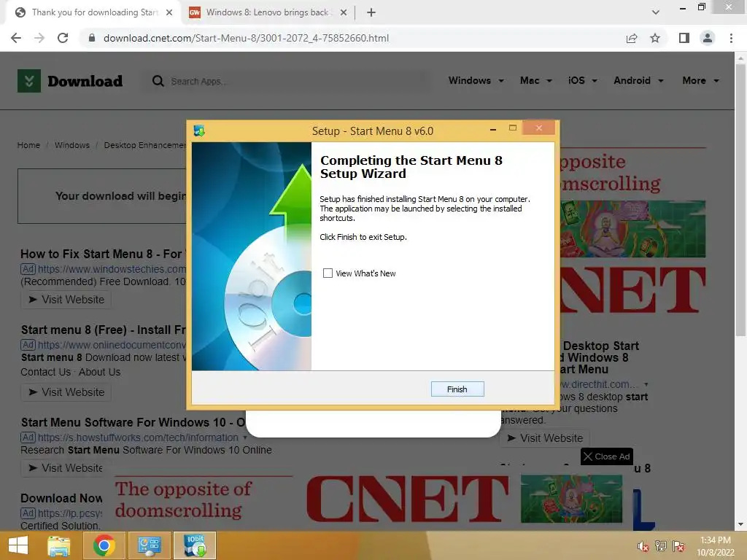
Task: Open Start Menu Software For Windows 10 ad
Action: coord(133,422)
